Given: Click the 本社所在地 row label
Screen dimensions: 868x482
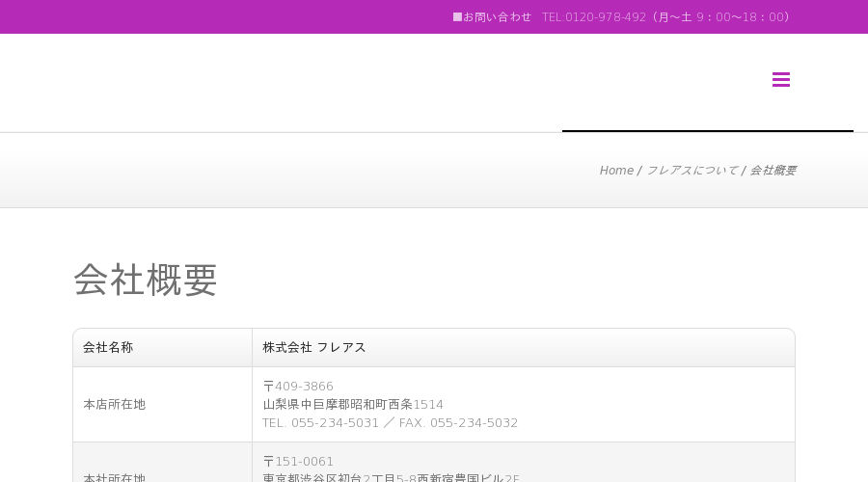Looking at the screenshot, I should [114, 477].
